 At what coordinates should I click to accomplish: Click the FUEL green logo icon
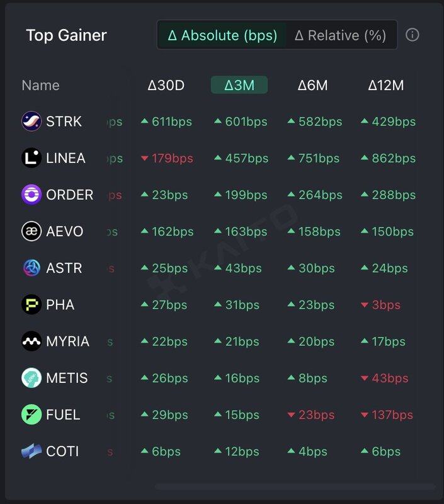tap(31, 415)
